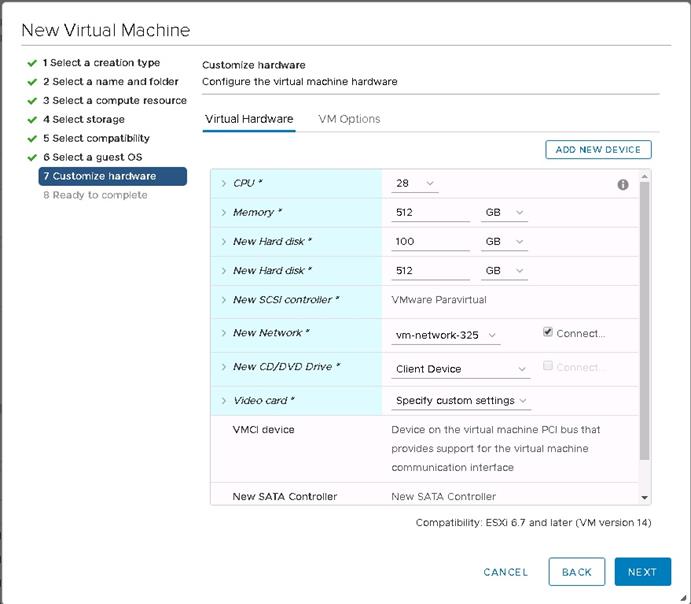
Task: Open the 512 hard disk unit dropdown
Action: click(504, 271)
